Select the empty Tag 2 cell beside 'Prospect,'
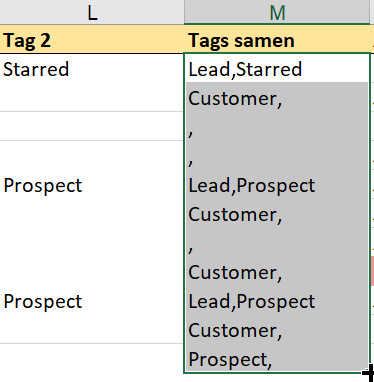The image size is (374, 382). pos(92,358)
